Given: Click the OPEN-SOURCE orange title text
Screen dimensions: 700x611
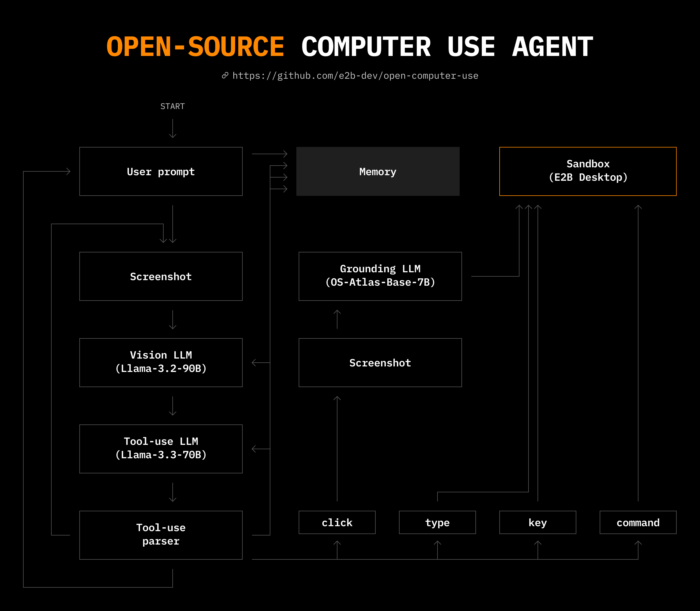Looking at the screenshot, I should (x=195, y=47).
